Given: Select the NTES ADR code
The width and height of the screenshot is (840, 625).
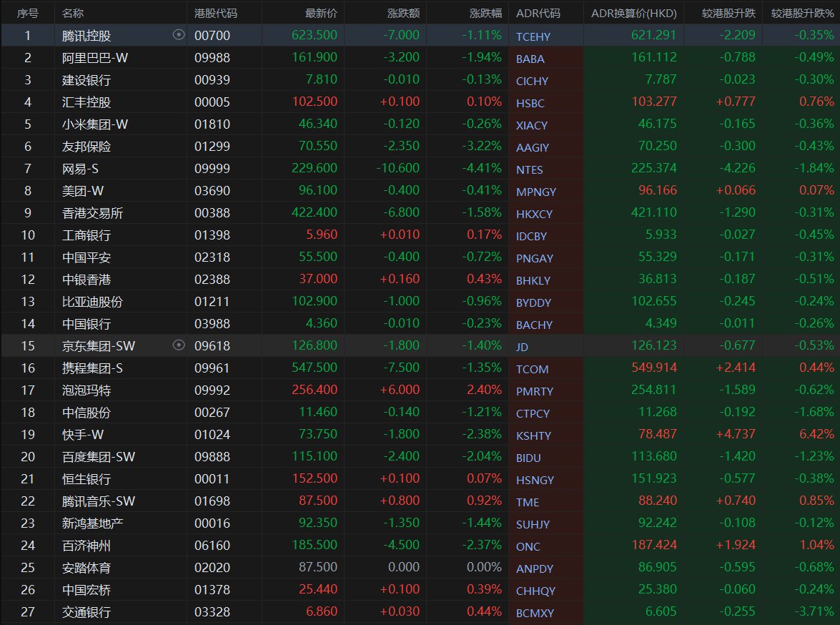Looking at the screenshot, I should coord(530,169).
